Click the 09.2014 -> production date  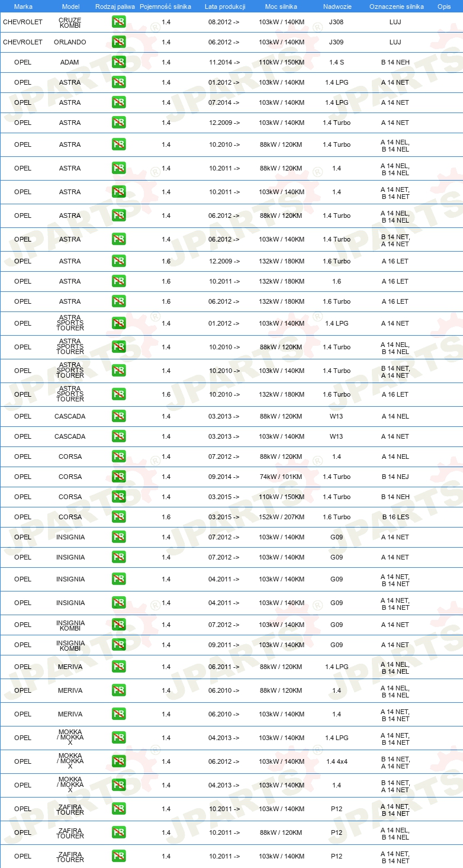tap(224, 477)
